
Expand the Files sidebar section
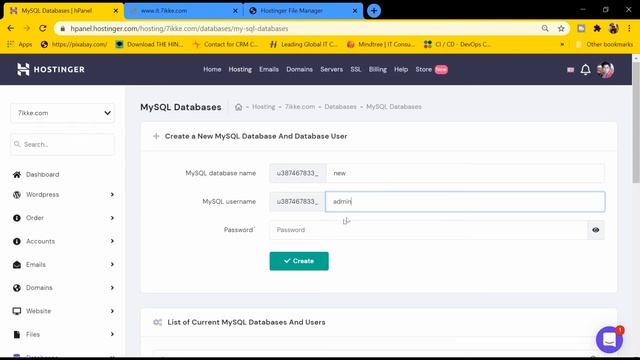coord(112,334)
